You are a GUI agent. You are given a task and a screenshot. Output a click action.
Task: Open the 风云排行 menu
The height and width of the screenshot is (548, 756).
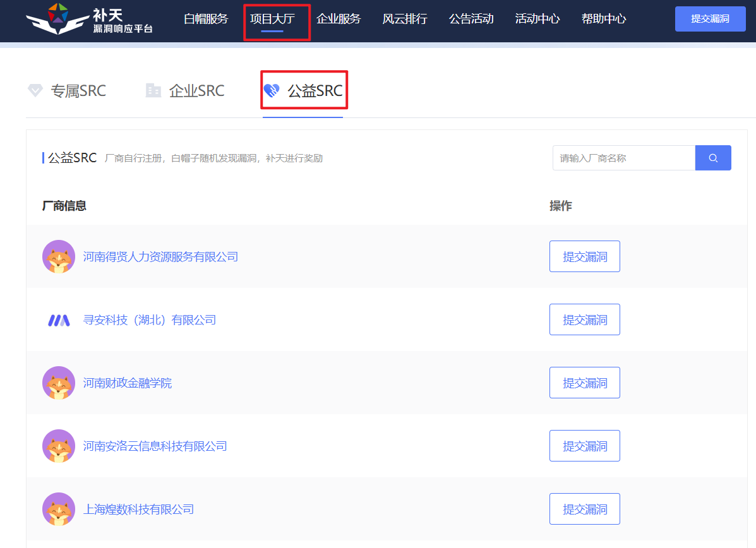[405, 19]
